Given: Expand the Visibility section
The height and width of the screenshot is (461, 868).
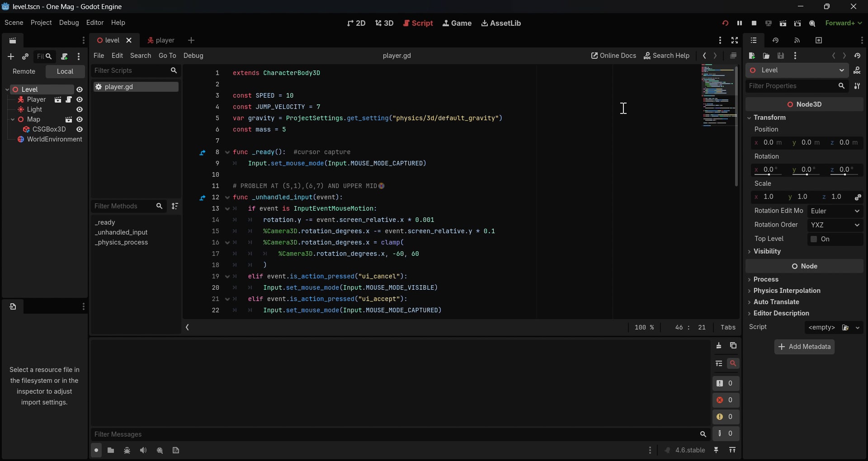Looking at the screenshot, I should coord(767,251).
